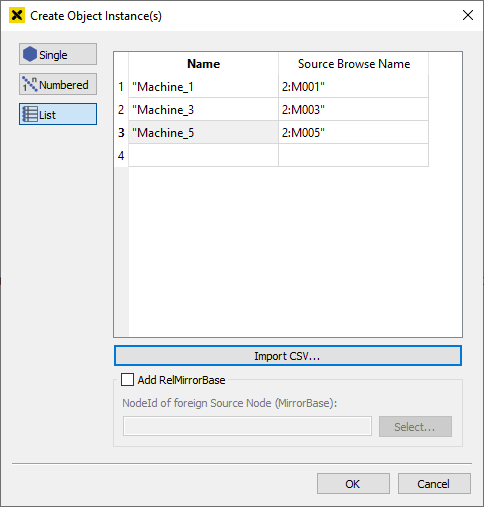484x507 pixels.
Task: Switch to Numbered instance mode
Action: 58,84
